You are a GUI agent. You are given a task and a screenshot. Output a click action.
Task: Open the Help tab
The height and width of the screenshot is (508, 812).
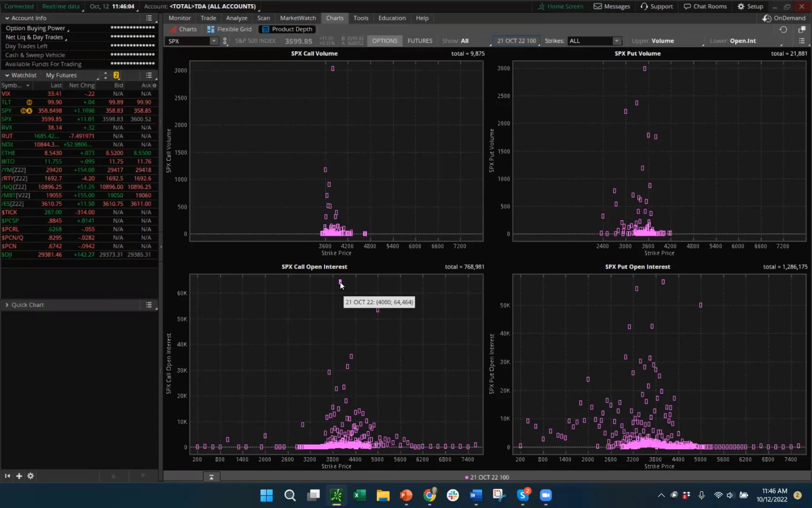422,18
